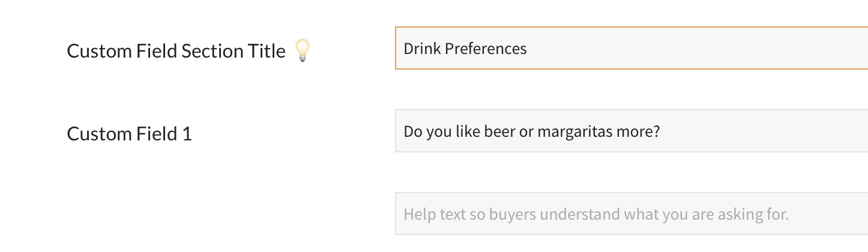Click the lightbulb hint icon
The width and height of the screenshot is (868, 252).
tap(303, 51)
